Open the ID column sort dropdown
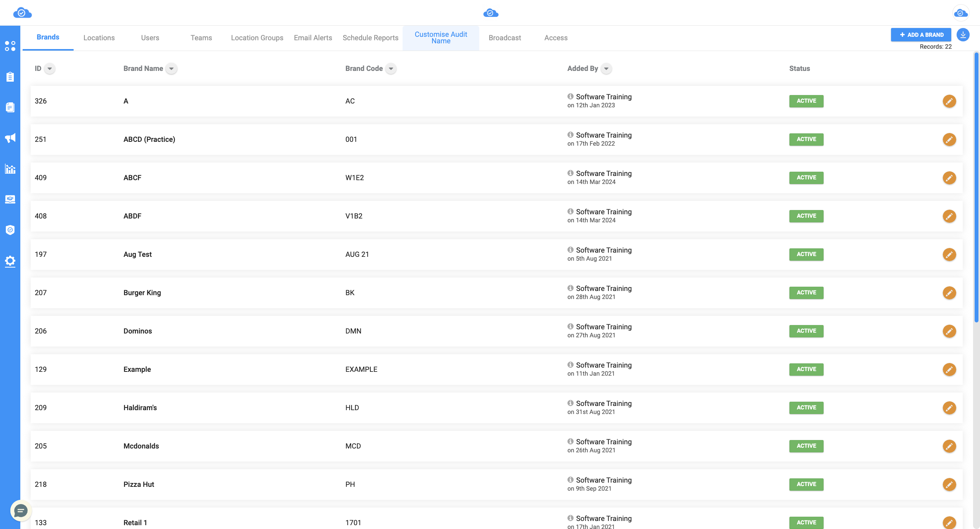Image resolution: width=980 pixels, height=529 pixels. [49, 69]
